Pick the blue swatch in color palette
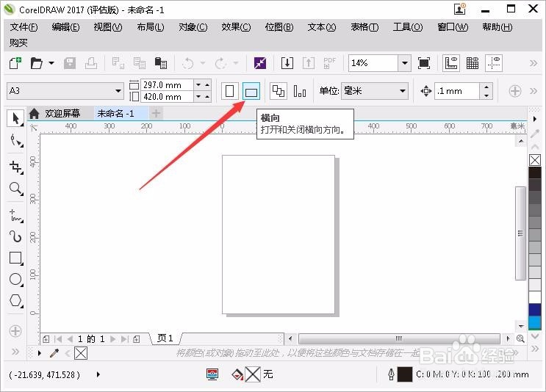This screenshot has height=392, width=546. pyautogui.click(x=535, y=310)
